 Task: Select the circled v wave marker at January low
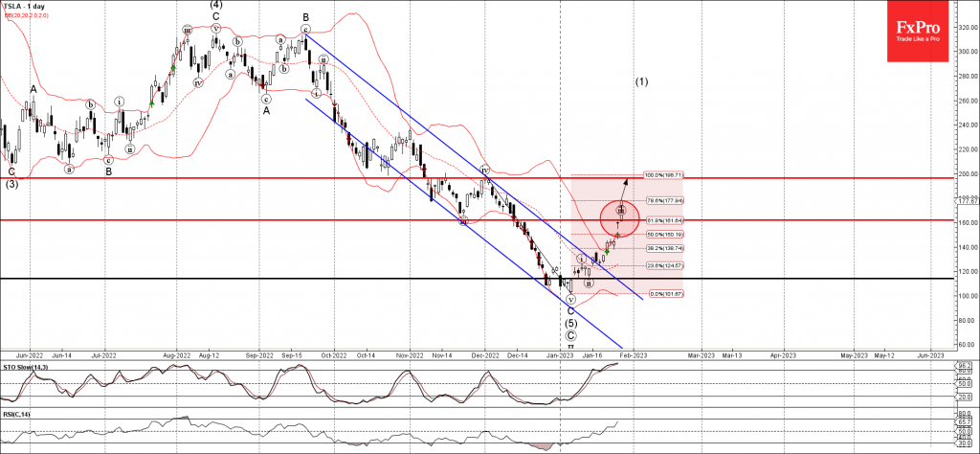570,299
